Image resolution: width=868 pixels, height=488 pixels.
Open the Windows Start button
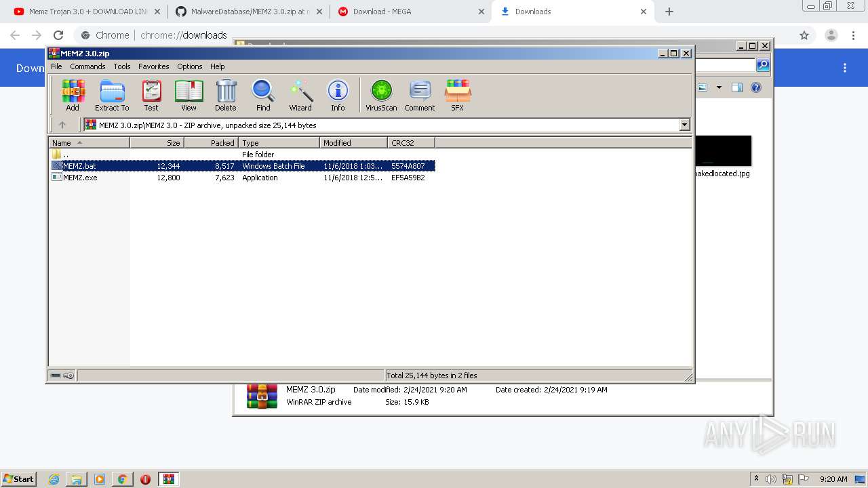(18, 479)
